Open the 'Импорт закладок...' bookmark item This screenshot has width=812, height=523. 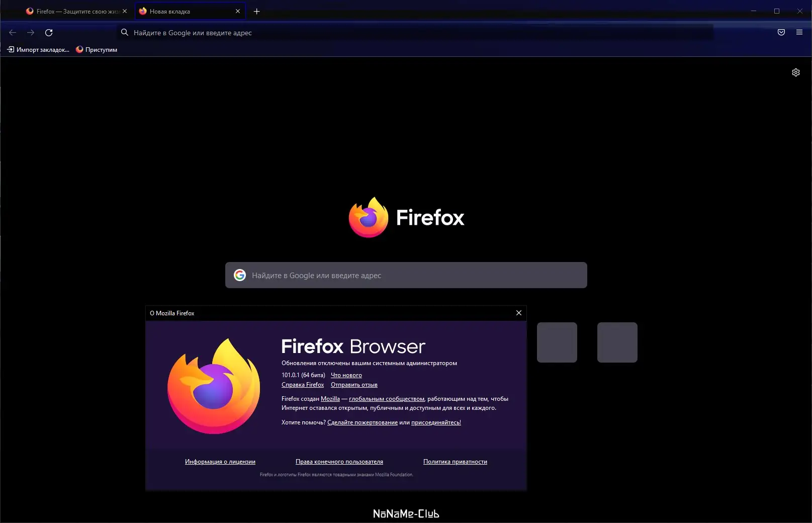(38, 49)
